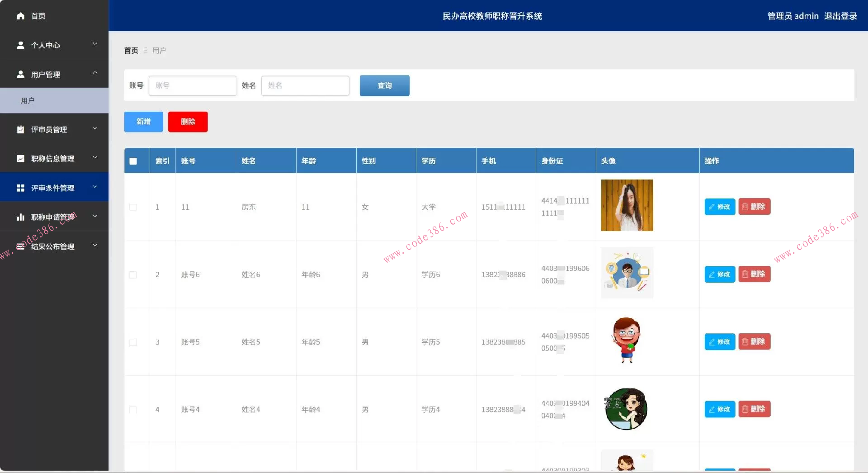Screen dimensions: 868x473
Task: Click 房东's avatar photo thumbnail
Action: [x=627, y=205]
